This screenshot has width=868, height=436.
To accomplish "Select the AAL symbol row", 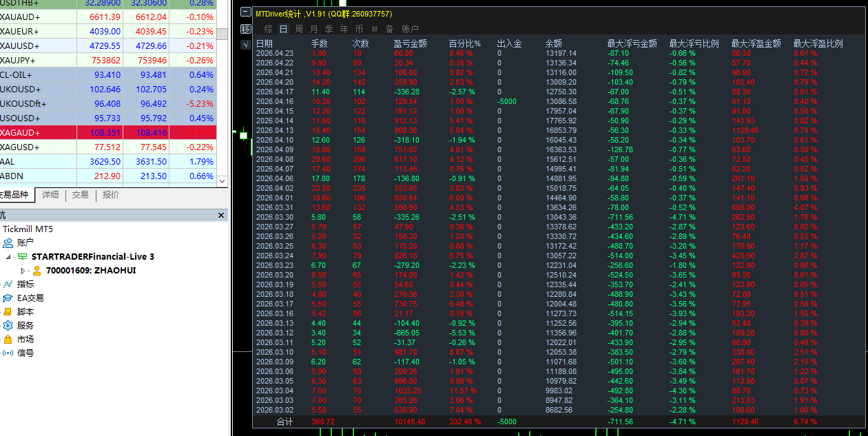I will (108, 161).
